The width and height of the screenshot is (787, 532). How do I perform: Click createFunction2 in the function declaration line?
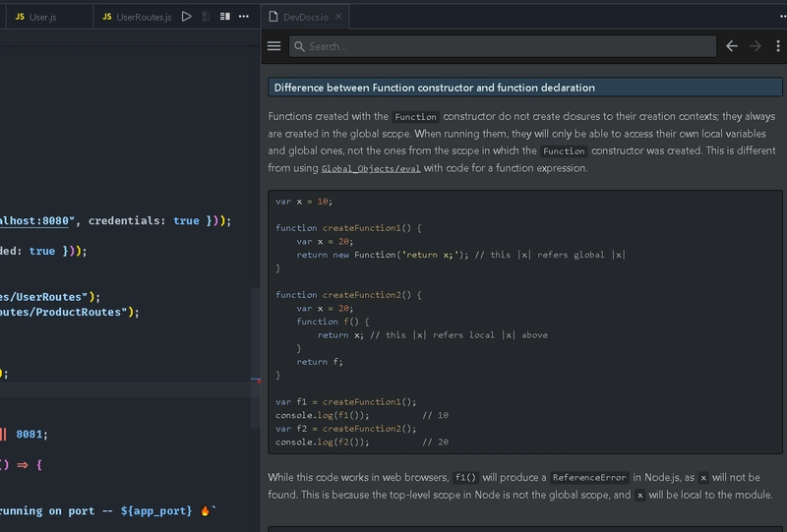(361, 295)
